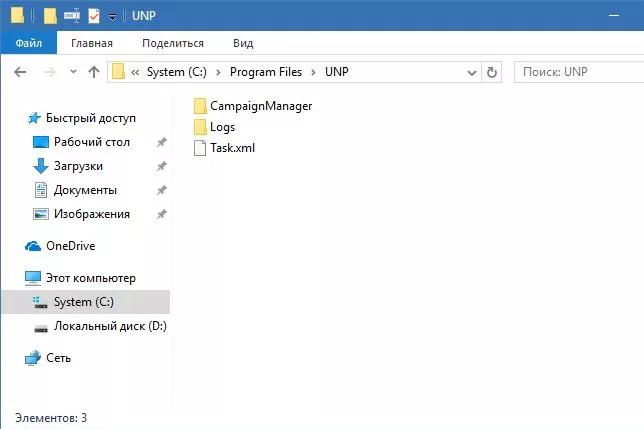
Task: Click the Поиск: UNP search field
Action: [x=579, y=72]
